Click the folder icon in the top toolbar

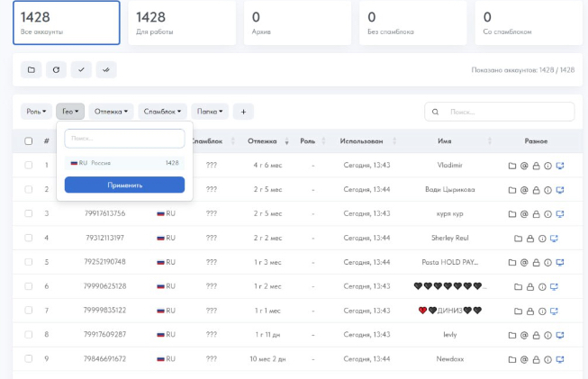point(31,69)
